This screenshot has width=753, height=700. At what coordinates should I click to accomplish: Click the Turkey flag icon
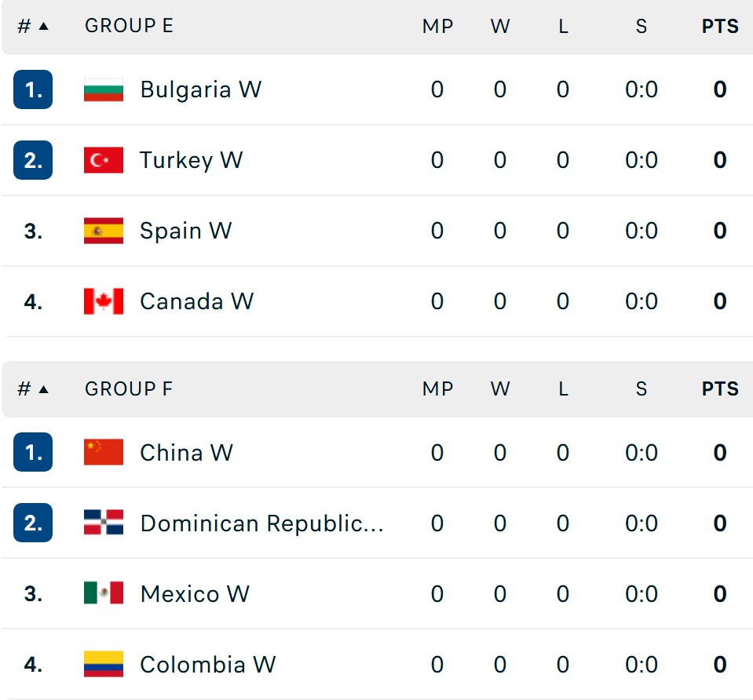click(x=103, y=160)
